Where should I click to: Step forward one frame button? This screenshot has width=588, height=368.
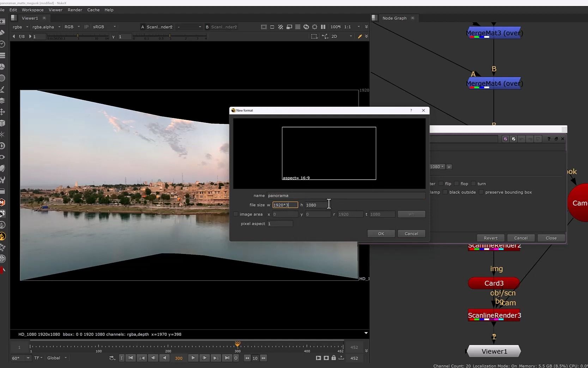coord(204,358)
